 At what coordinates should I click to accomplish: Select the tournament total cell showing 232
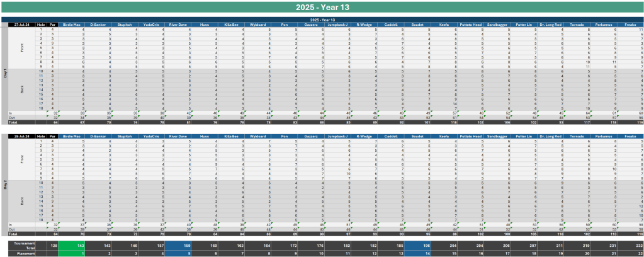click(x=631, y=244)
